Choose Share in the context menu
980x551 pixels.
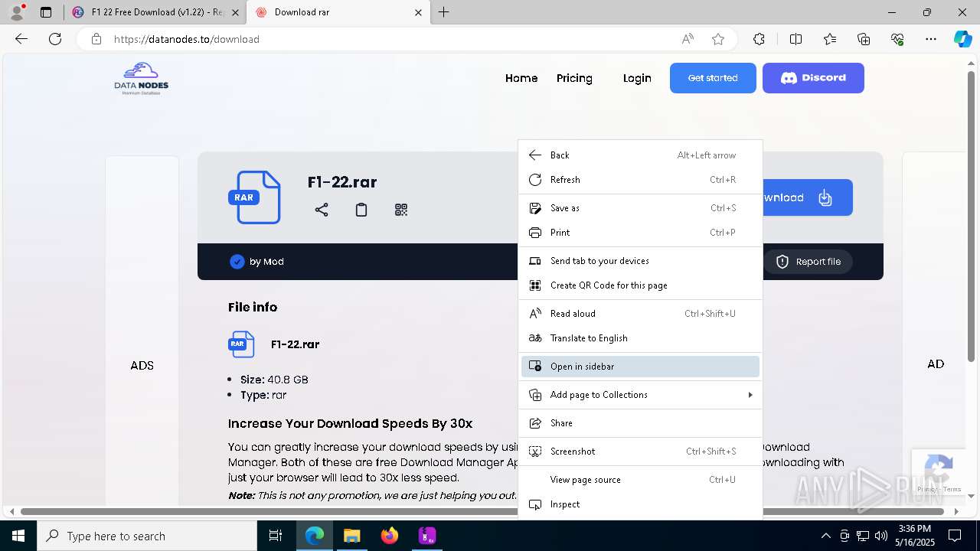pos(640,423)
